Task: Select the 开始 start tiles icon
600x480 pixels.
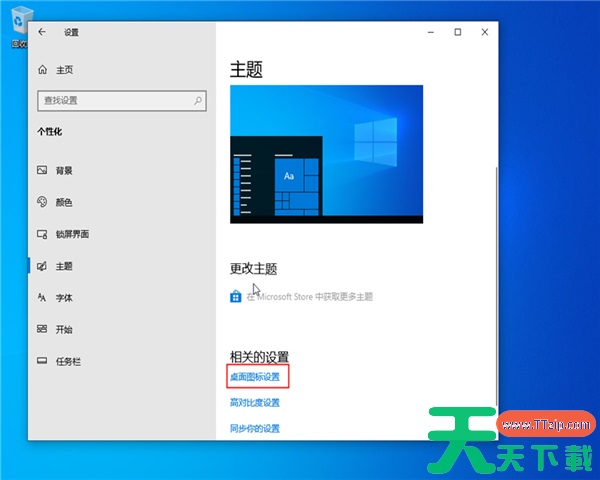Action: 42,329
